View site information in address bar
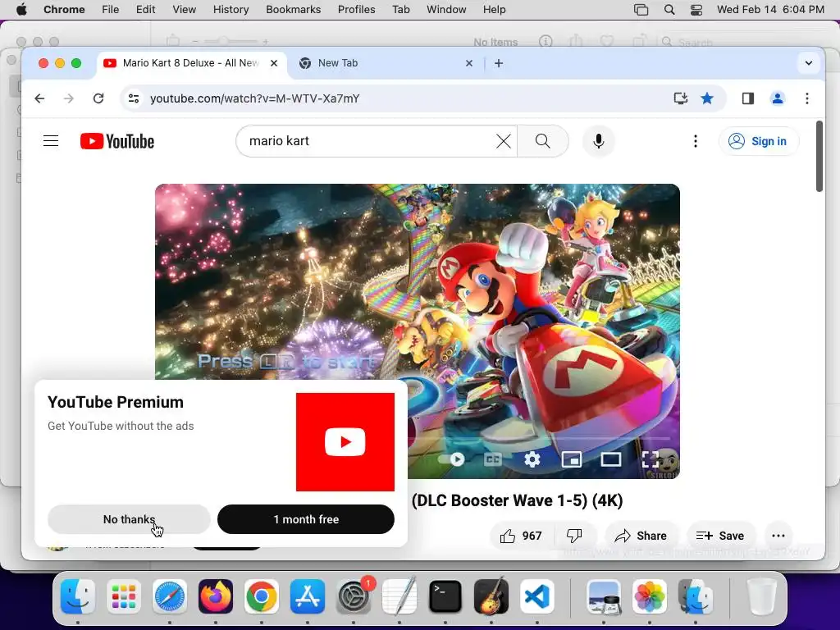The height and width of the screenshot is (630, 840). pyautogui.click(x=134, y=98)
